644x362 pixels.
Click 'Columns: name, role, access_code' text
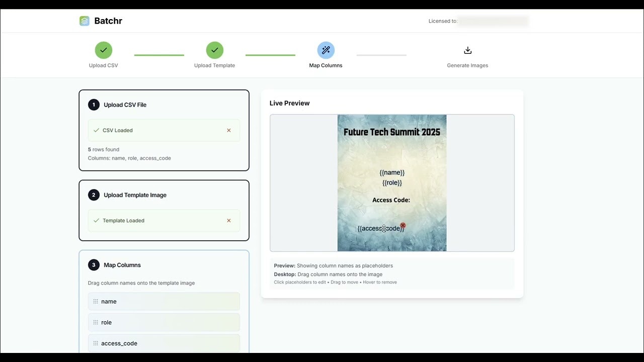click(x=129, y=158)
